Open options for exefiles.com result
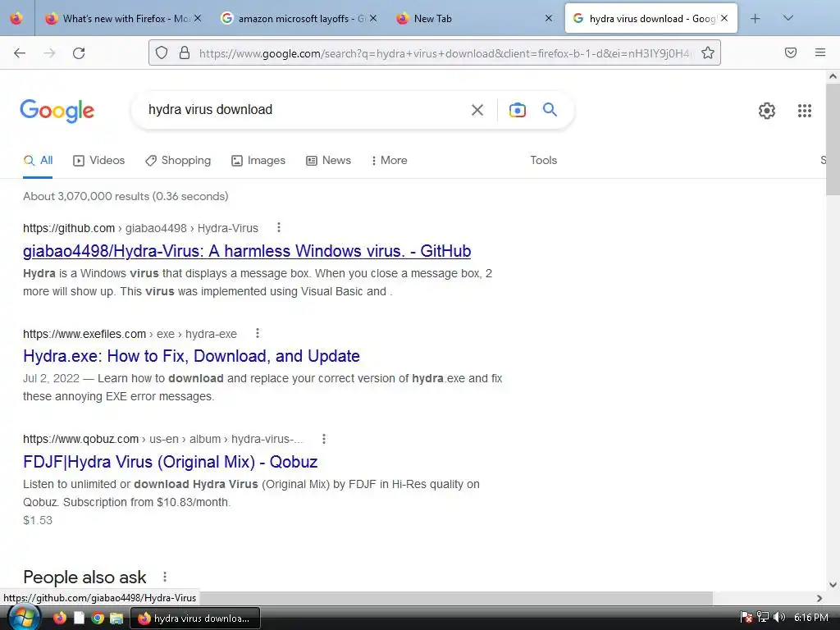840x630 pixels. tap(258, 333)
